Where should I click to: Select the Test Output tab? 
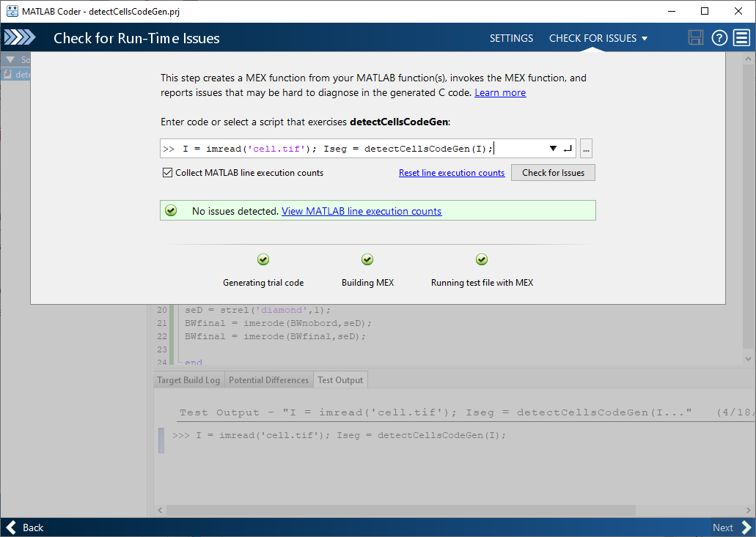coord(340,380)
